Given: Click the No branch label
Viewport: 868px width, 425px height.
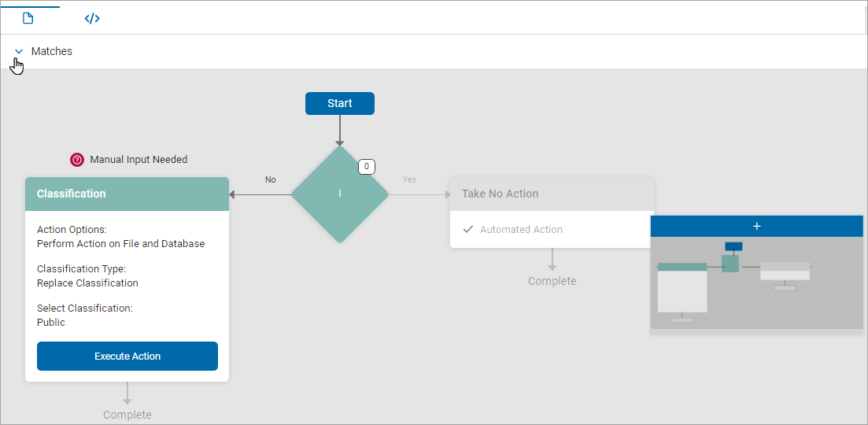Looking at the screenshot, I should [x=271, y=180].
